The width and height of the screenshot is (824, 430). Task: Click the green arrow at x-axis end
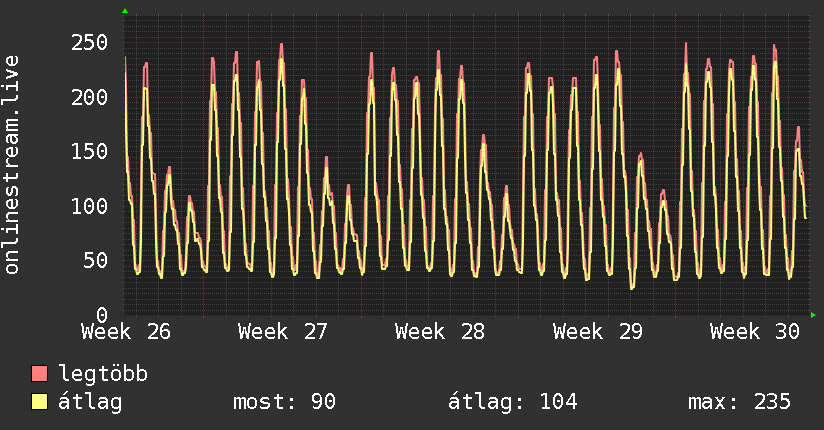[x=813, y=315]
